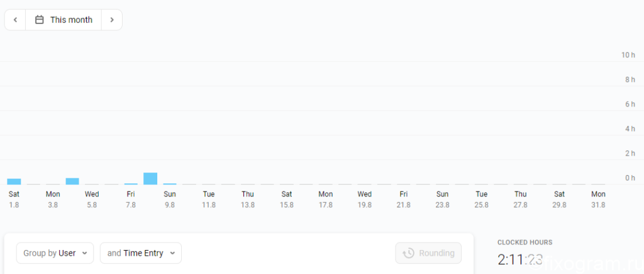This screenshot has height=274, width=644.
Task: Click the Rounding clock icon
Action: [x=408, y=253]
